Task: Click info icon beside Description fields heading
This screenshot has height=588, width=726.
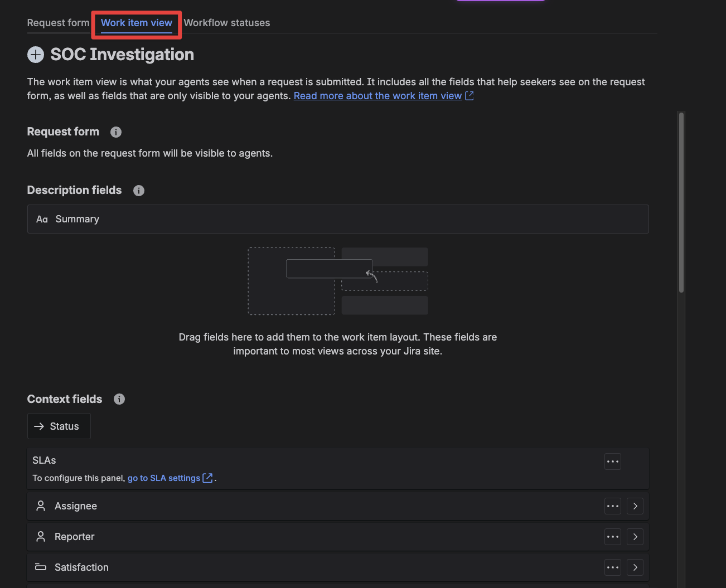Action: pos(139,191)
